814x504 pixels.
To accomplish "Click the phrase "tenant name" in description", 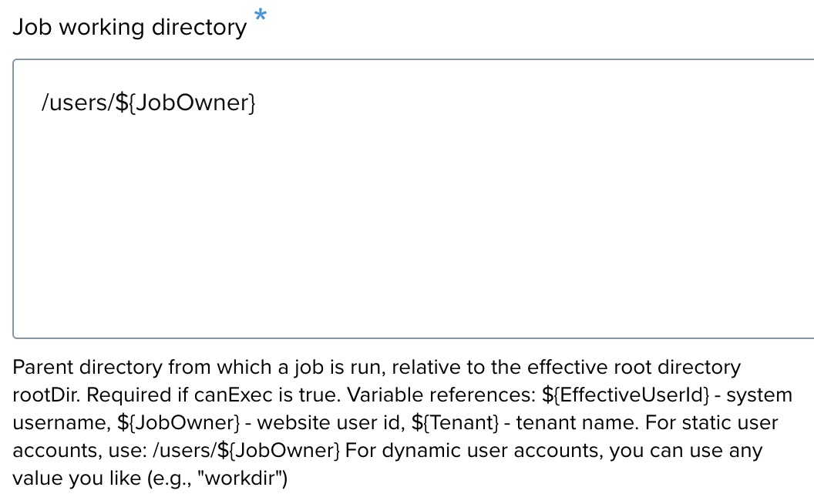I will [x=567, y=423].
